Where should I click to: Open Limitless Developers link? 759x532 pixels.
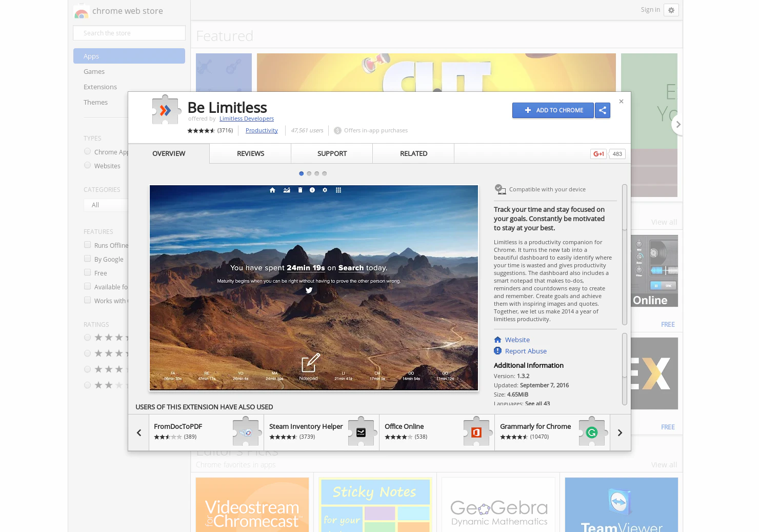point(247,119)
